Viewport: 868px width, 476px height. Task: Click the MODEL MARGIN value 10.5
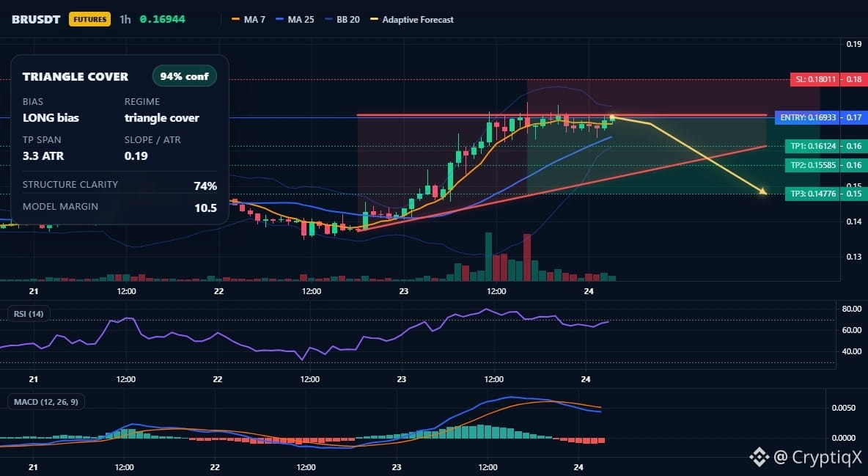(205, 208)
